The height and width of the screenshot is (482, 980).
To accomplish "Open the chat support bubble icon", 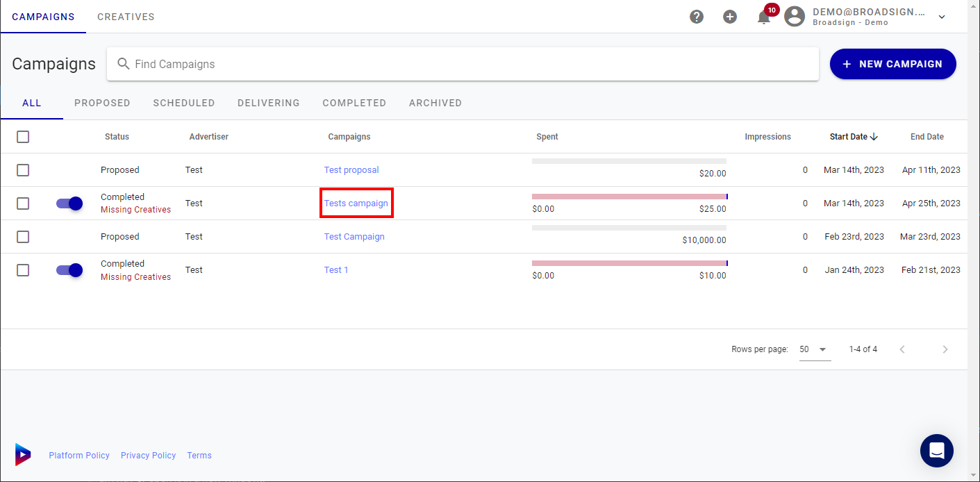I will pyautogui.click(x=937, y=451).
